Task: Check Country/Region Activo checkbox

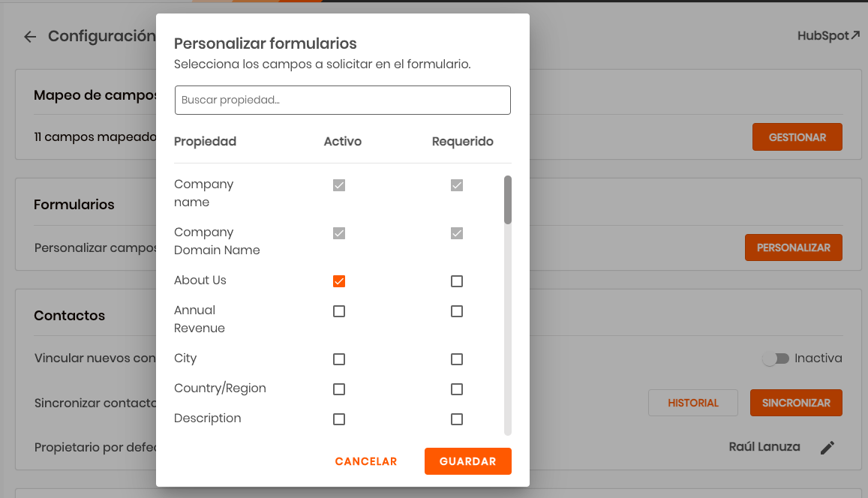Action: point(339,389)
